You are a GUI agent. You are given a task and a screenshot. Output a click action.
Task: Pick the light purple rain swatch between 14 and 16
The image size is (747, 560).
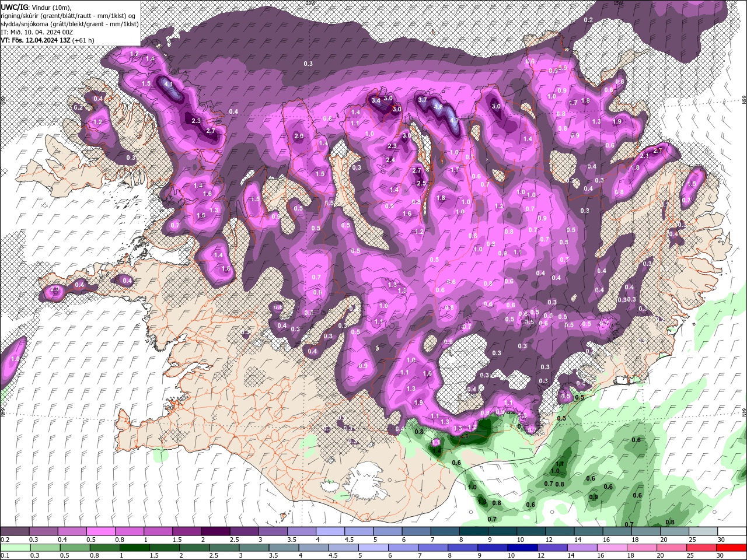point(581,548)
